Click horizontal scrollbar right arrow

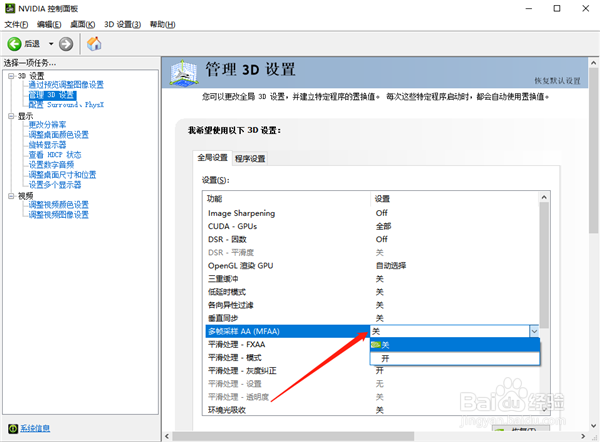(583, 436)
